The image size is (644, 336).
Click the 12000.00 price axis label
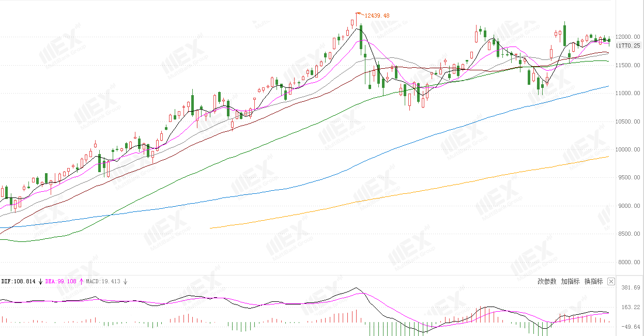tap(630, 37)
